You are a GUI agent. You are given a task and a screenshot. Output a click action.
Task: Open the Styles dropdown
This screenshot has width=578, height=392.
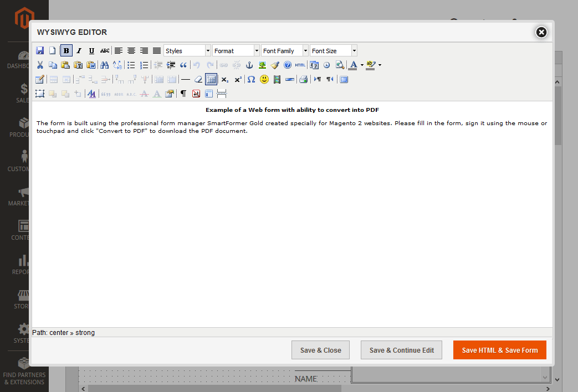[187, 50]
